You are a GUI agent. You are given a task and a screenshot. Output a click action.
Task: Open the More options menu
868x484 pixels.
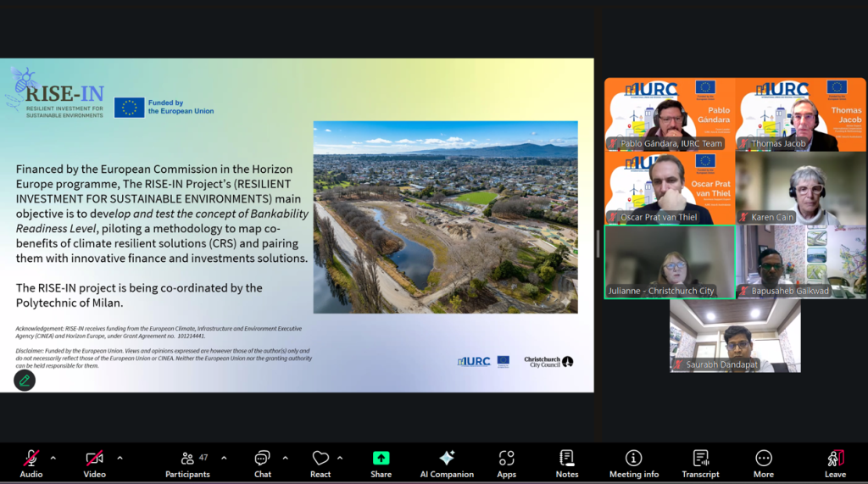763,462
